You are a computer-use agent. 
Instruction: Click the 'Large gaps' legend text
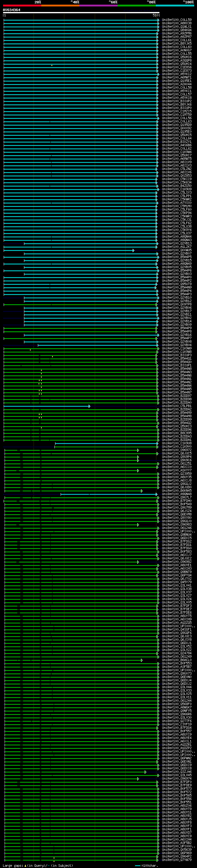[x=13, y=866]
